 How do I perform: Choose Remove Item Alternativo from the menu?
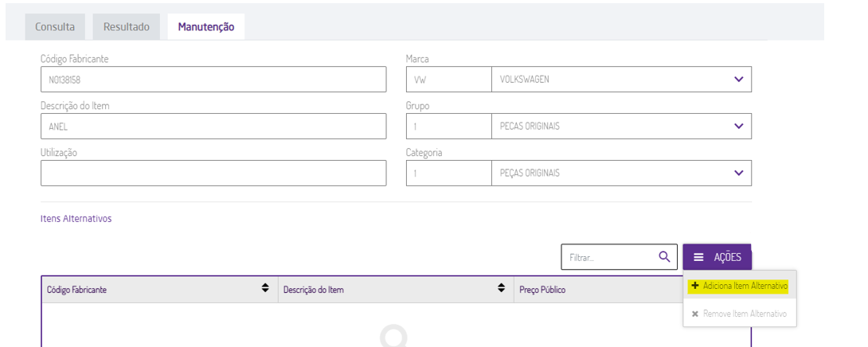point(745,314)
